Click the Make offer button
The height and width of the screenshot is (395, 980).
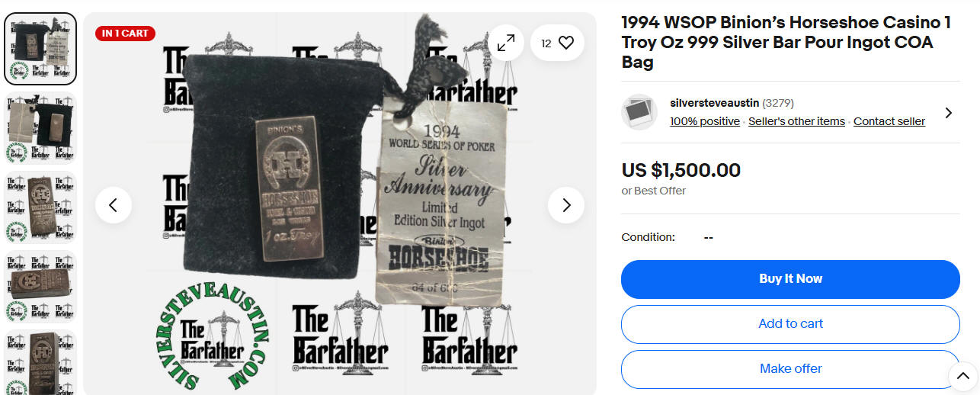click(790, 369)
